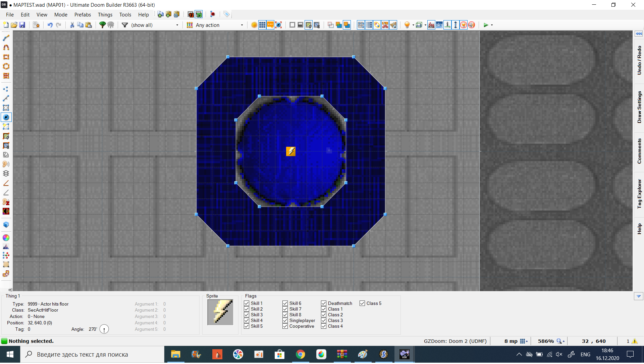Open the Comments side tab

coord(639,151)
